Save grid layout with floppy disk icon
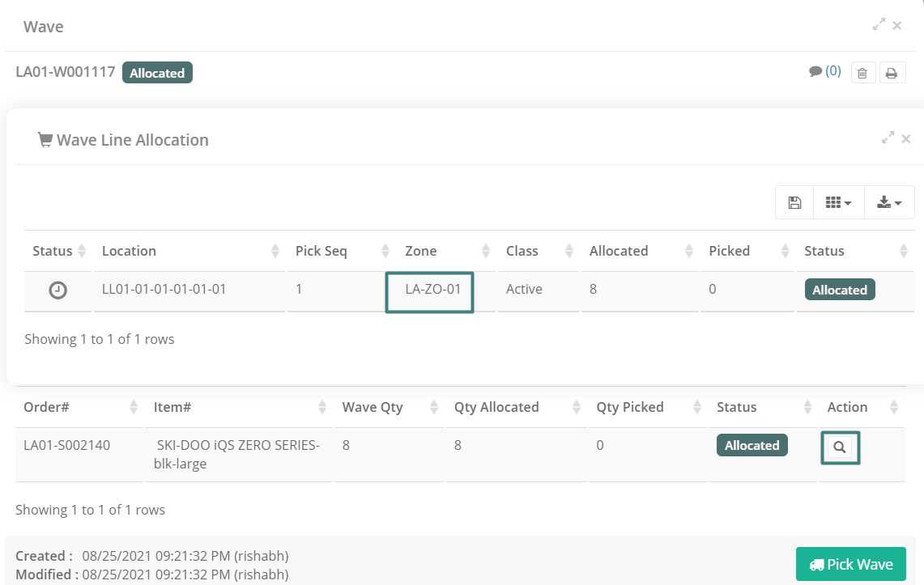924x585 pixels. 794,202
